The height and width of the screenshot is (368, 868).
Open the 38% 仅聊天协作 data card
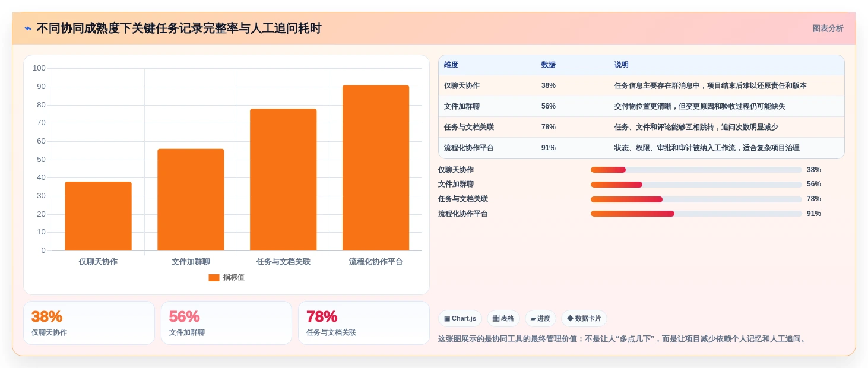click(89, 323)
